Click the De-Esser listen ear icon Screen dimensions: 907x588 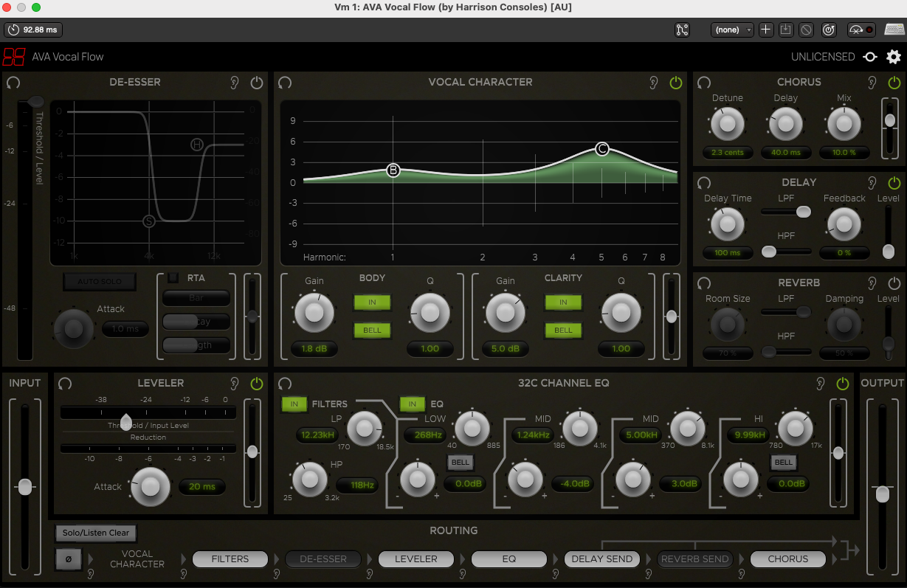point(235,83)
